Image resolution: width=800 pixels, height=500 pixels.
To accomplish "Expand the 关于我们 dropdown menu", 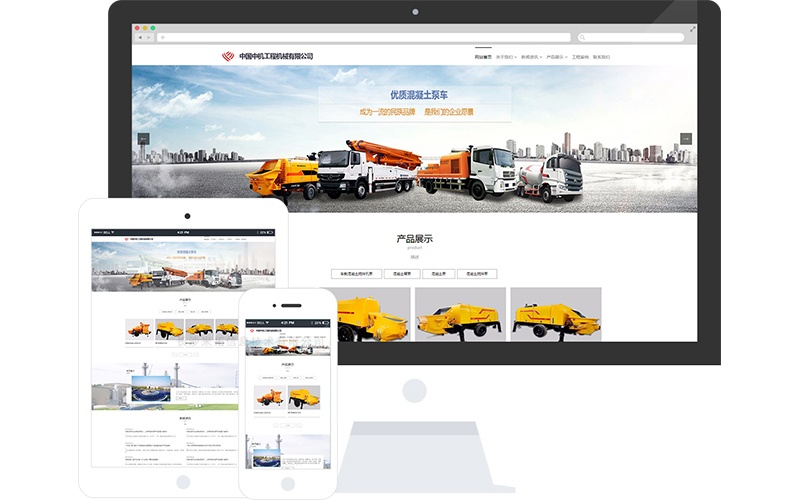I will pos(505,57).
